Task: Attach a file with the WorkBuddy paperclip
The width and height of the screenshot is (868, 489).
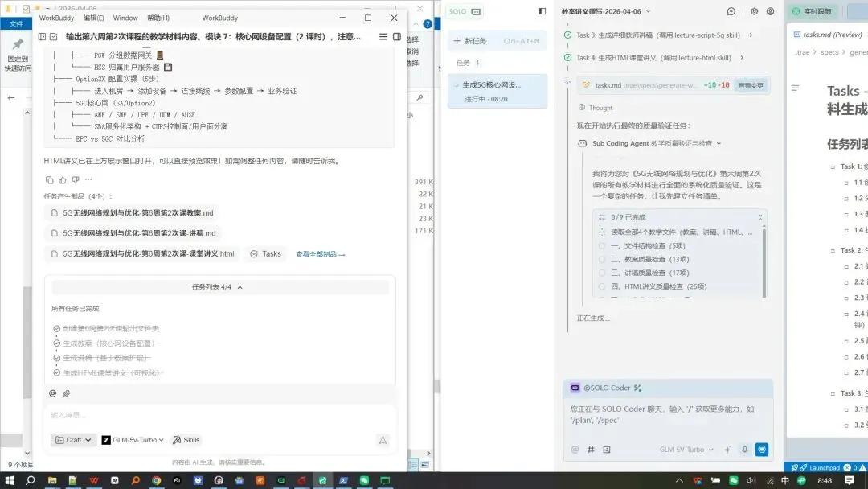Action: point(67,393)
